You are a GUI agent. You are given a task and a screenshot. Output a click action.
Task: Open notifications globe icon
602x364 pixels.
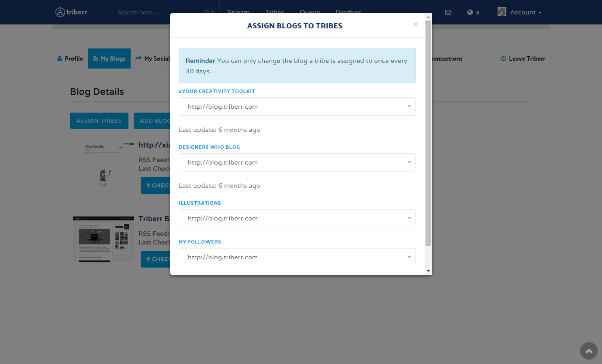click(x=470, y=12)
